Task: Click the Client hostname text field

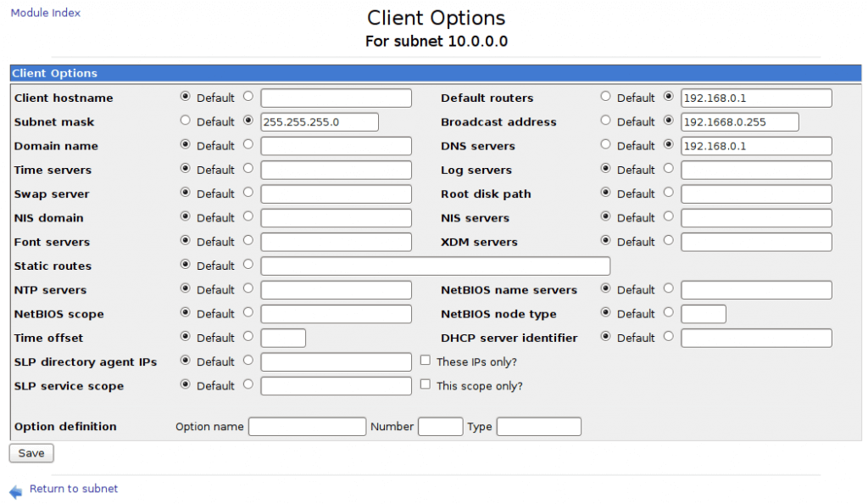Action: coord(336,98)
